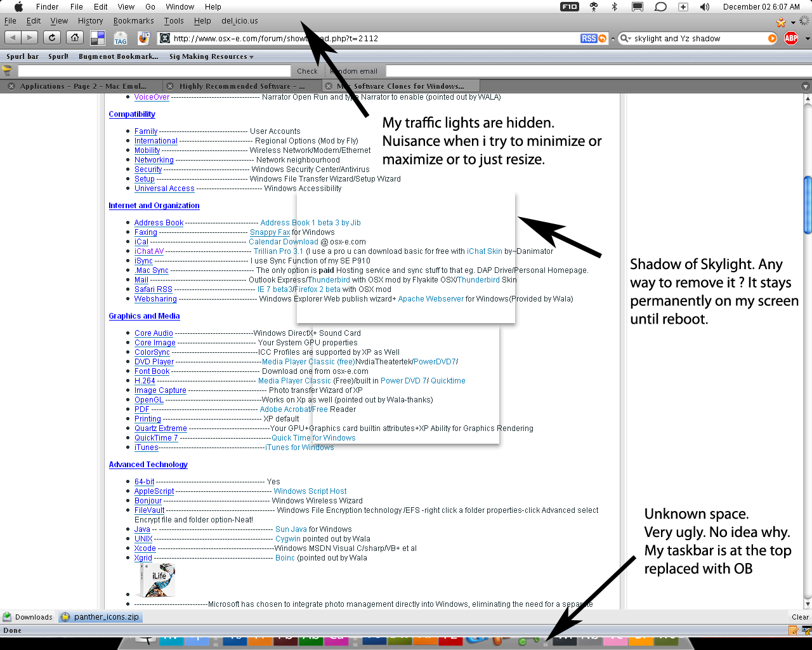
Task: Open the Bluetooth status icon
Action: 614,7
